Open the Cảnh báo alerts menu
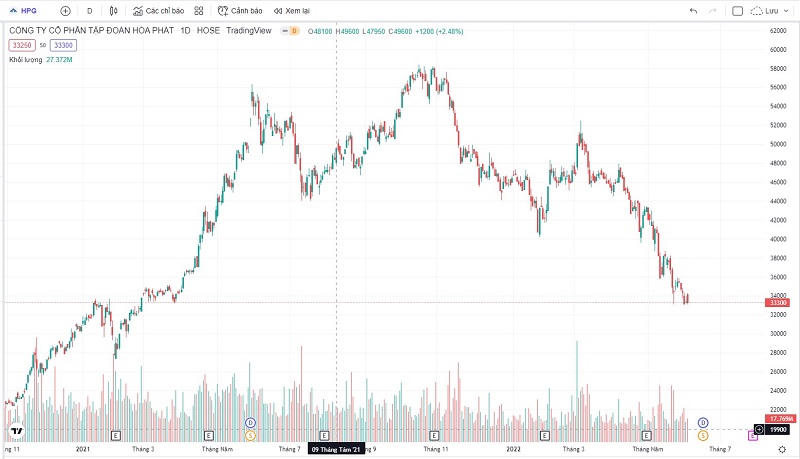Image resolution: width=800 pixels, height=459 pixels. (240, 11)
